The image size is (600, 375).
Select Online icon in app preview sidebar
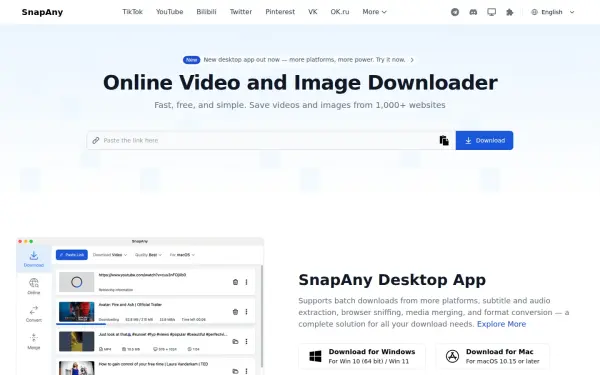click(x=34, y=286)
